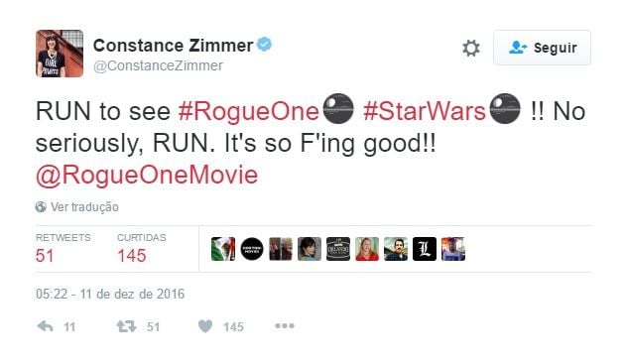Open Constance Zimmer's profile picture

pyautogui.click(x=60, y=54)
